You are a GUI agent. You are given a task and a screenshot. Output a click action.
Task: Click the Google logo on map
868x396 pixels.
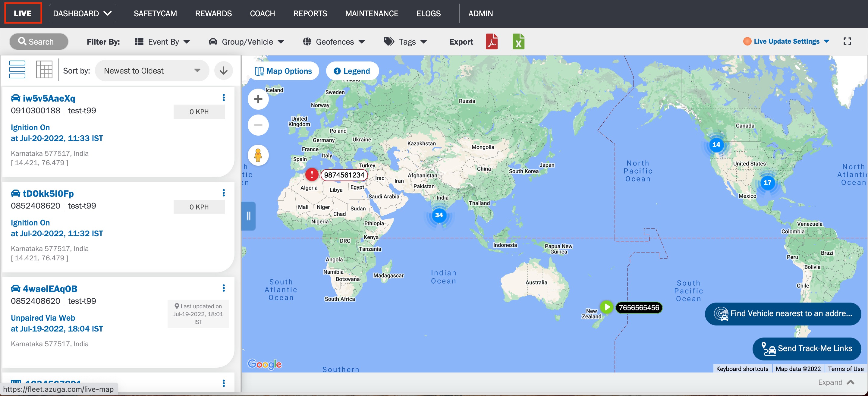pos(265,364)
